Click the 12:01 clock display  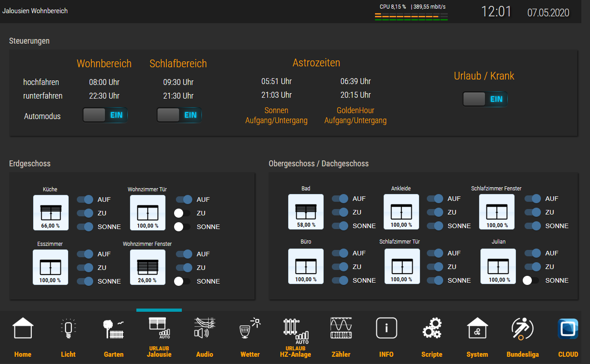[x=496, y=11]
